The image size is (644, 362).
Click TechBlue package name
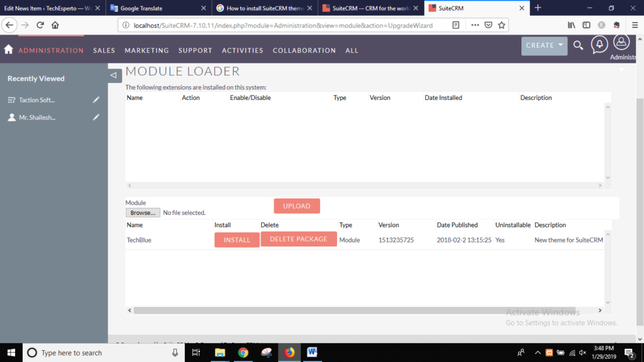(139, 240)
